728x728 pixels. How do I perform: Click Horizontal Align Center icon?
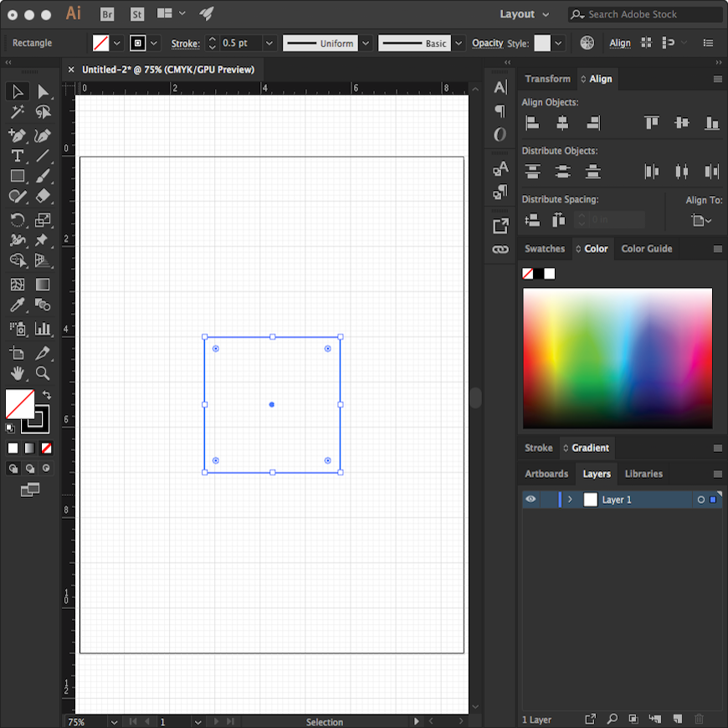tap(562, 123)
